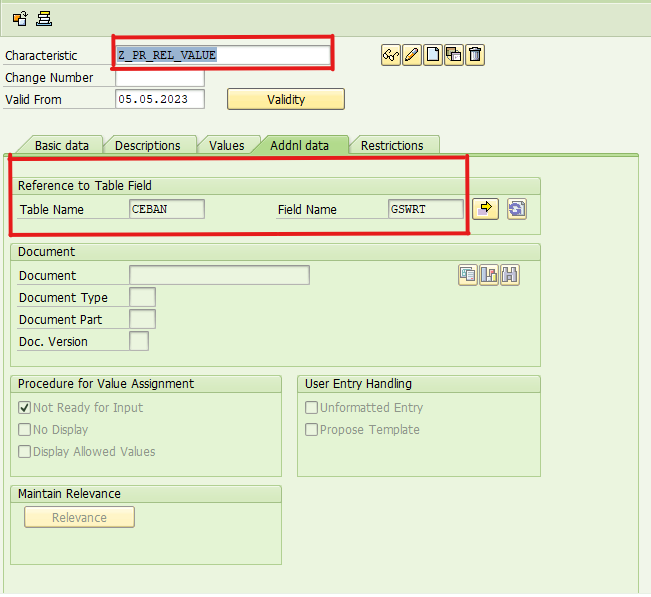The image size is (651, 597).
Task: Click the Display characteristic glasses icon
Action: pos(391,55)
